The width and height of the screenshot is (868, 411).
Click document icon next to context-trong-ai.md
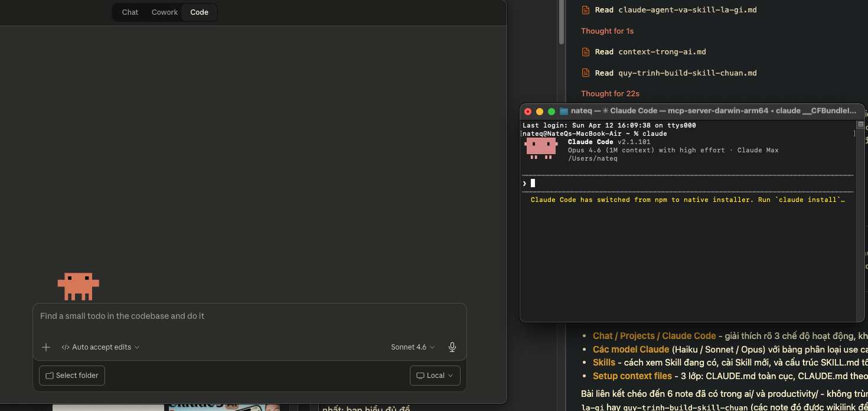coord(586,52)
